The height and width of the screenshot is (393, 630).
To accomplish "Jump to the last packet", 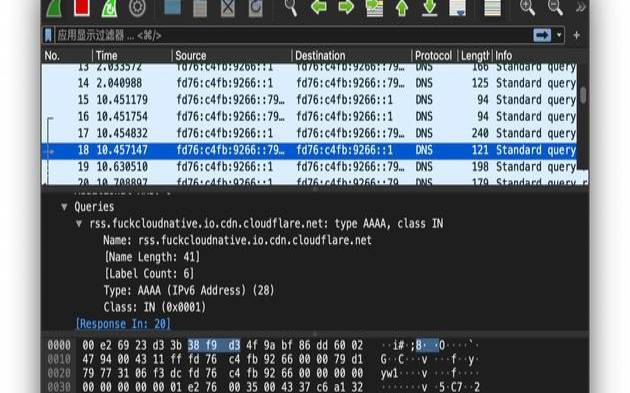I will 430,8.
